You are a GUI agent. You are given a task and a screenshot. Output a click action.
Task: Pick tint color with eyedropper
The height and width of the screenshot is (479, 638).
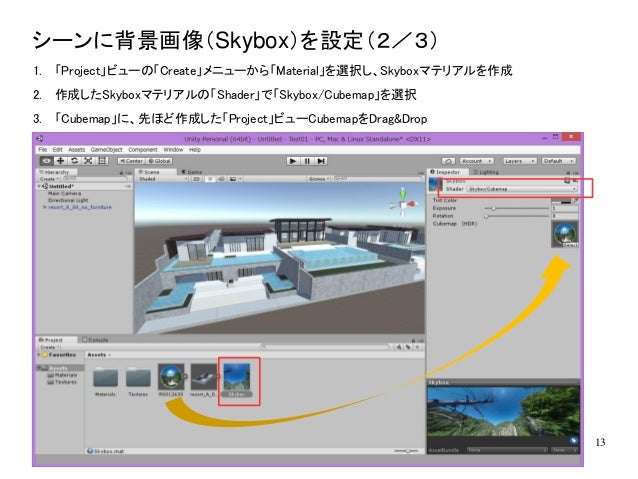click(575, 200)
